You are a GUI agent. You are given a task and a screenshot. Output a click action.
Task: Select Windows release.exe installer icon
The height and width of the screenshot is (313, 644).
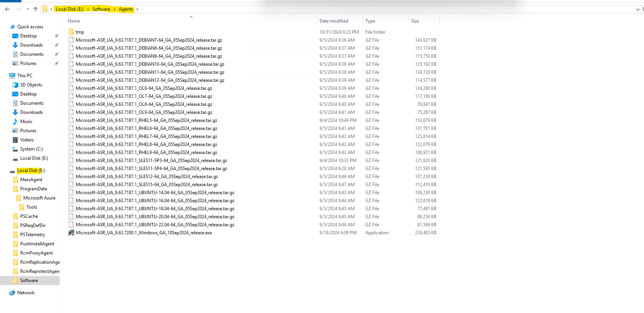(71, 232)
